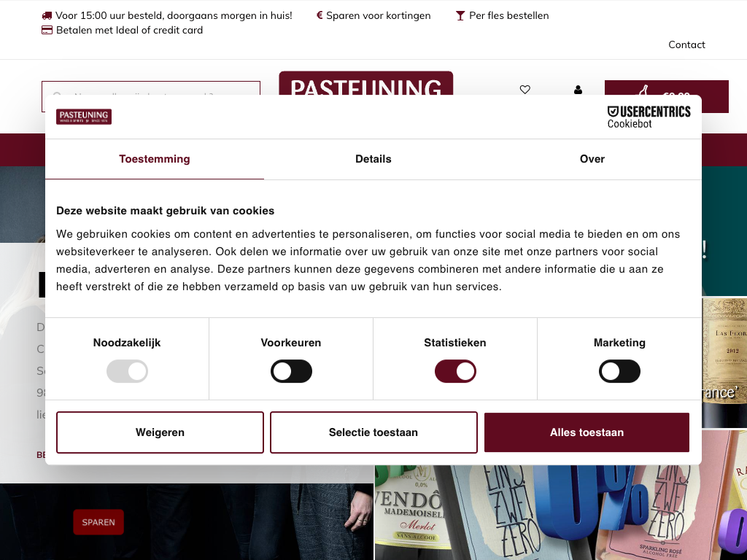Click the wine glass icon
This screenshot has height=560, width=747.
pyautogui.click(x=460, y=16)
